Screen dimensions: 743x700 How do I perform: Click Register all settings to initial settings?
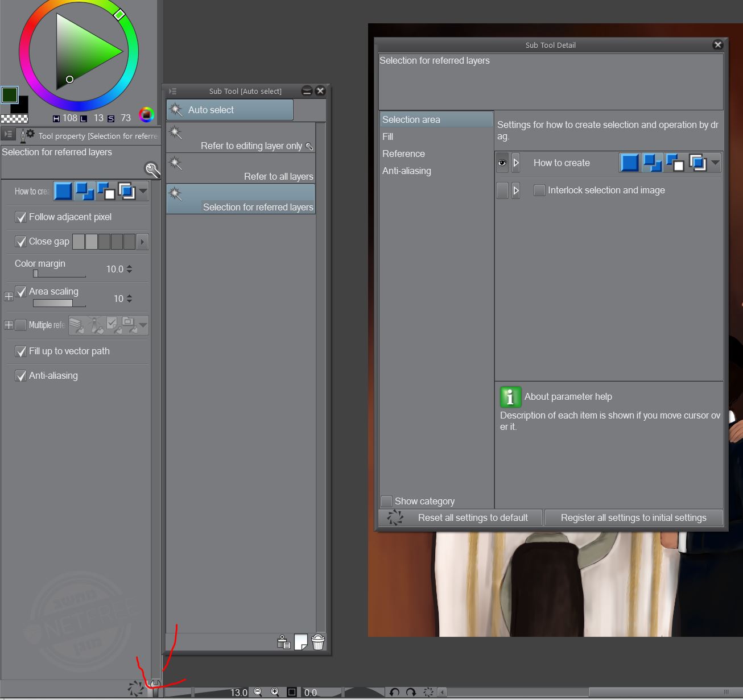pyautogui.click(x=634, y=517)
